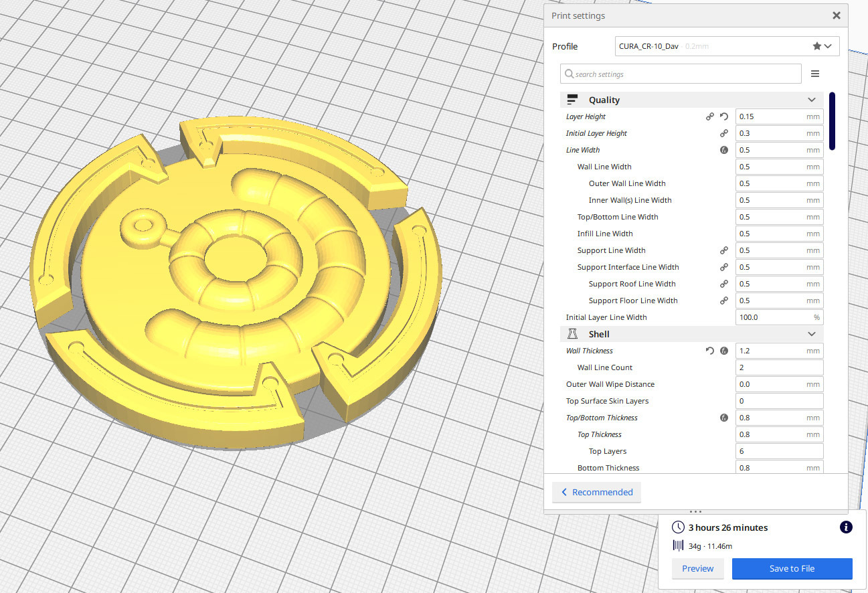Click link icon for Support Floor Line Width
The width and height of the screenshot is (868, 593).
tap(723, 301)
